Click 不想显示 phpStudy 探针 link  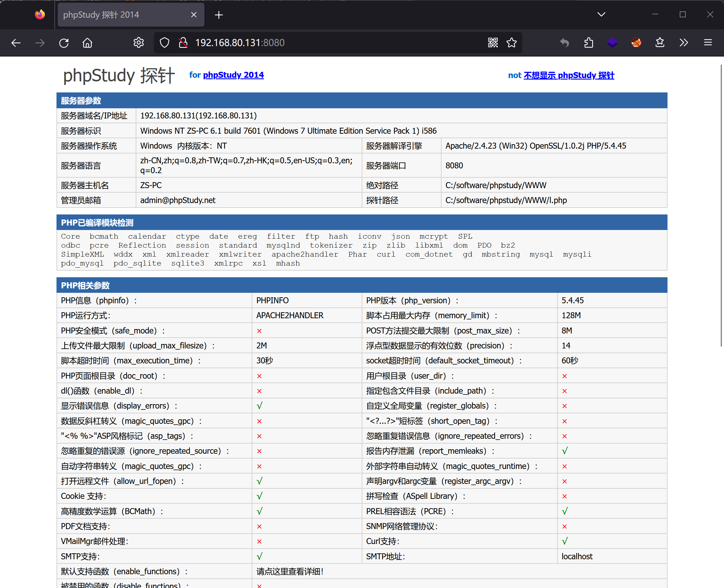(x=569, y=75)
